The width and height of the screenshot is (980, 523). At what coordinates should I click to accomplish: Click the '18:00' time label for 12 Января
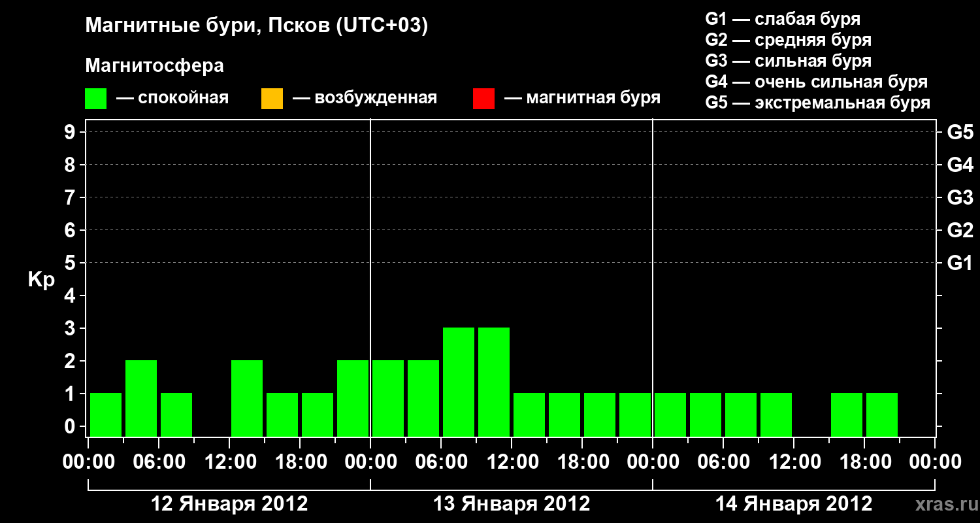[x=300, y=462]
